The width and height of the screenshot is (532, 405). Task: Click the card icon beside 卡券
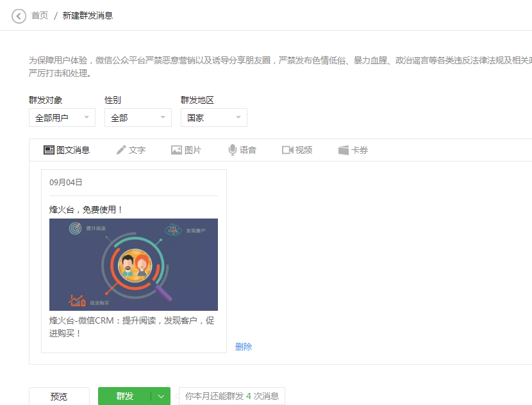[x=344, y=150]
